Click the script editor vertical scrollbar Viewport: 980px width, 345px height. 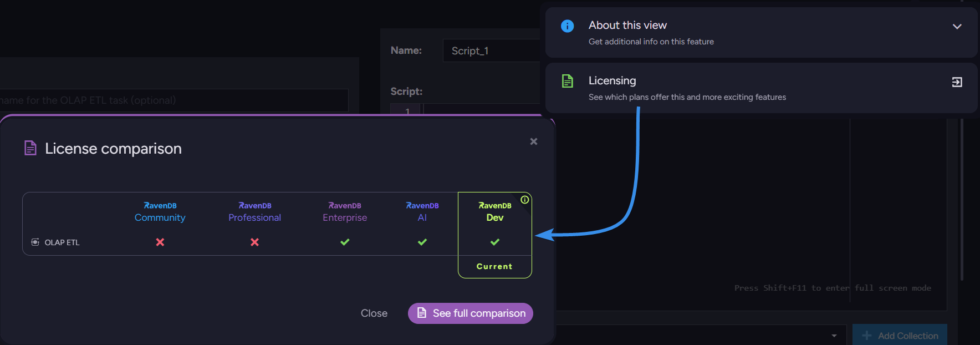click(x=962, y=200)
